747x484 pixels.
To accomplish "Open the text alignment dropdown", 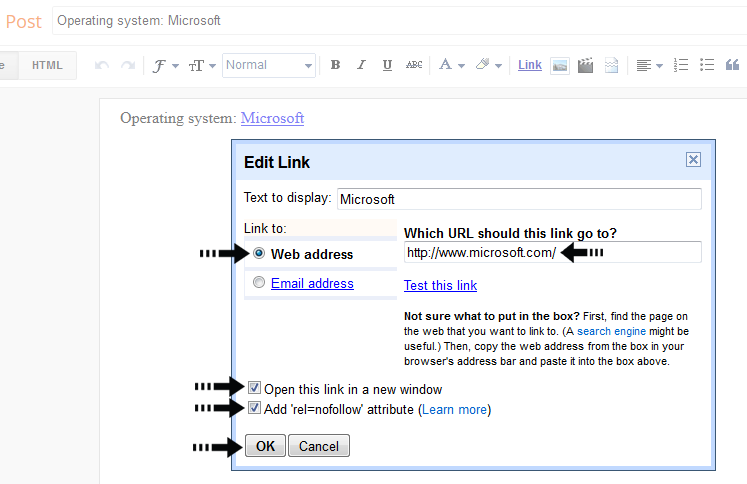I will coord(649,65).
